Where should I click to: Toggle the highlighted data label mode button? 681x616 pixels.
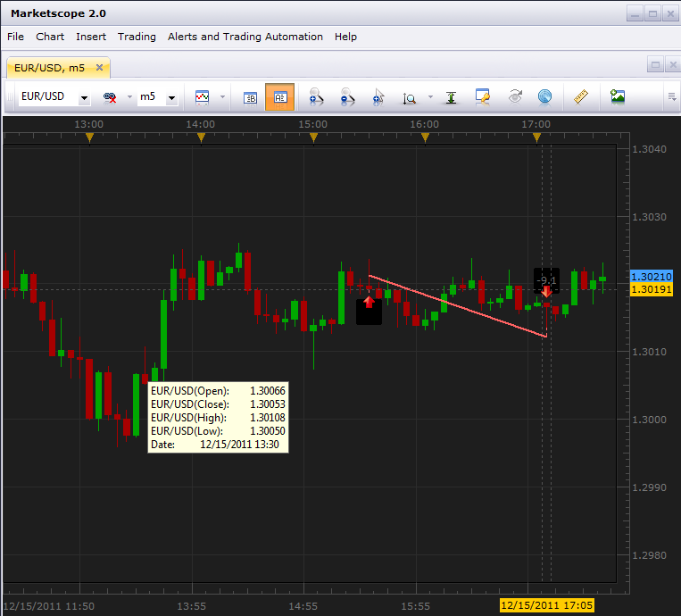click(x=279, y=97)
